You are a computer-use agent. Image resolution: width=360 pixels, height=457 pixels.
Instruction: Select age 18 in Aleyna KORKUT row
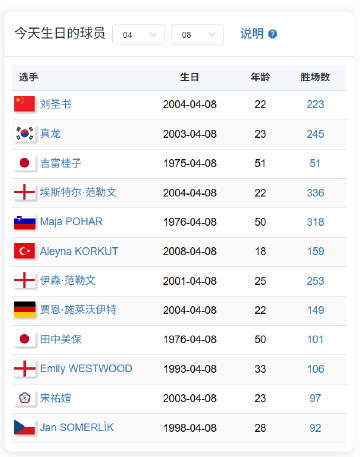click(260, 251)
